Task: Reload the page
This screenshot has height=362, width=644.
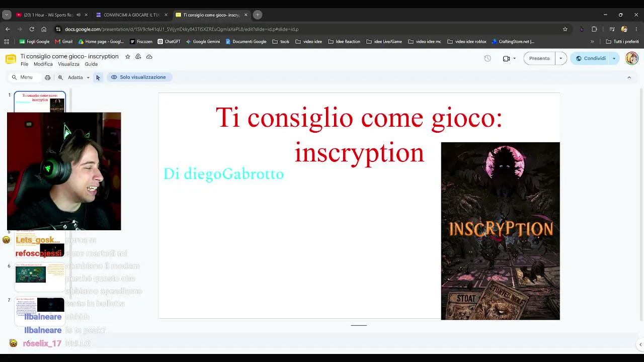Action: (x=32, y=29)
